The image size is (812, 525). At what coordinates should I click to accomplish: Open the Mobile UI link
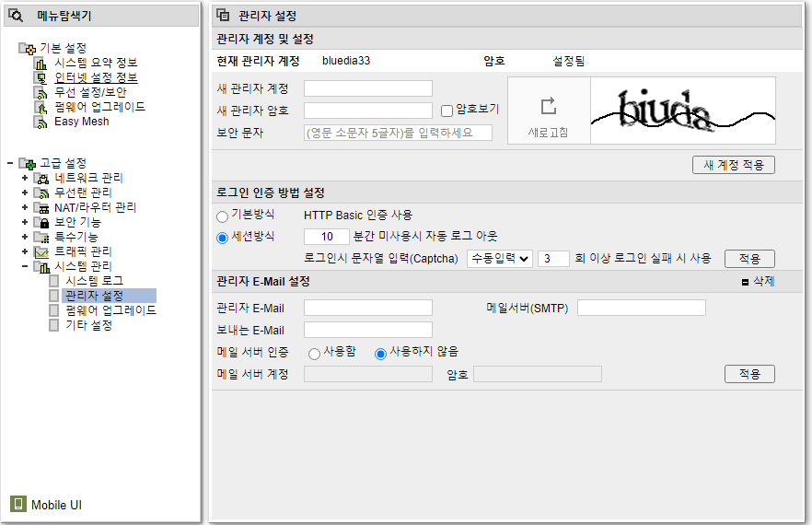click(56, 505)
